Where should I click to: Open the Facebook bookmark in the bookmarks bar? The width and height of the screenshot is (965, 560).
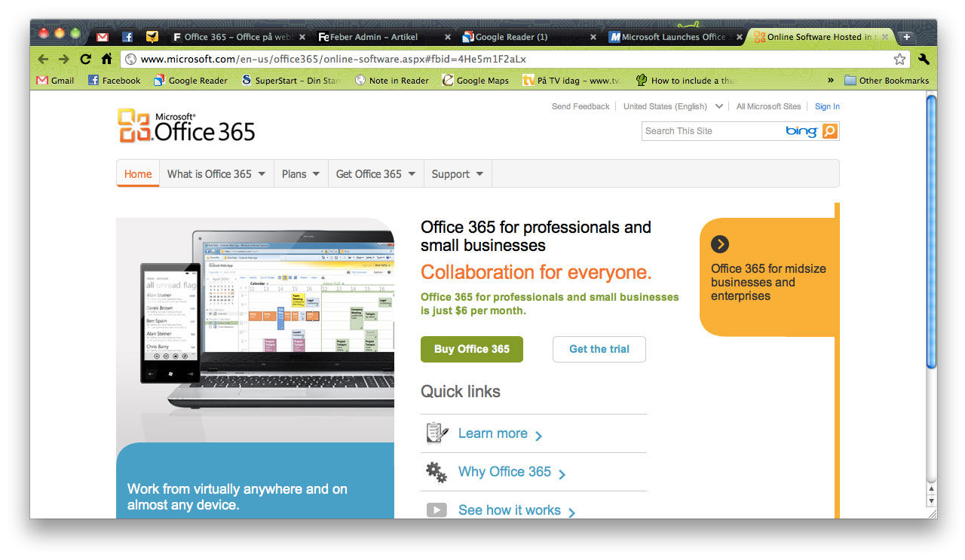115,81
